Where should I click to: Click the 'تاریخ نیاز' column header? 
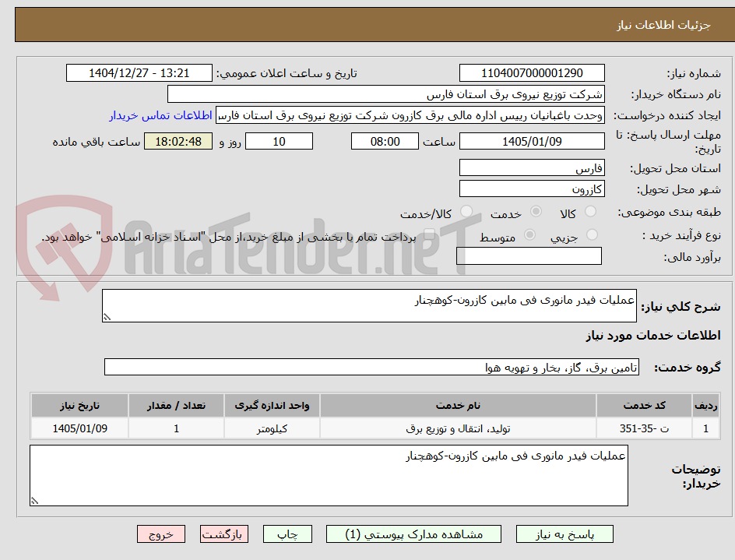pyautogui.click(x=79, y=406)
